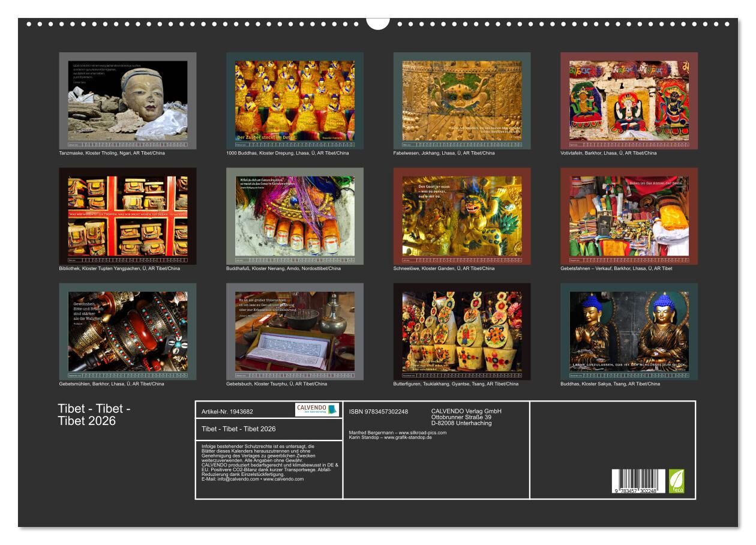
Task: Click the Gebetsmühlen, Barkhor prayer wheels image
Action: pos(127,331)
